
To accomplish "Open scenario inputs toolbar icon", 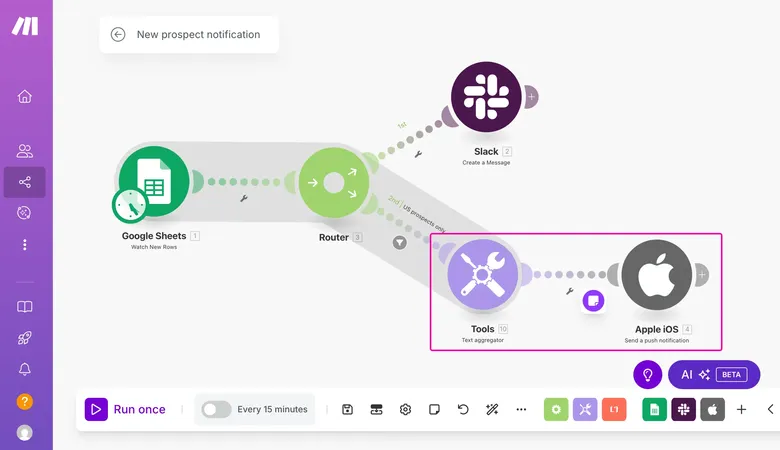I will point(377,409).
